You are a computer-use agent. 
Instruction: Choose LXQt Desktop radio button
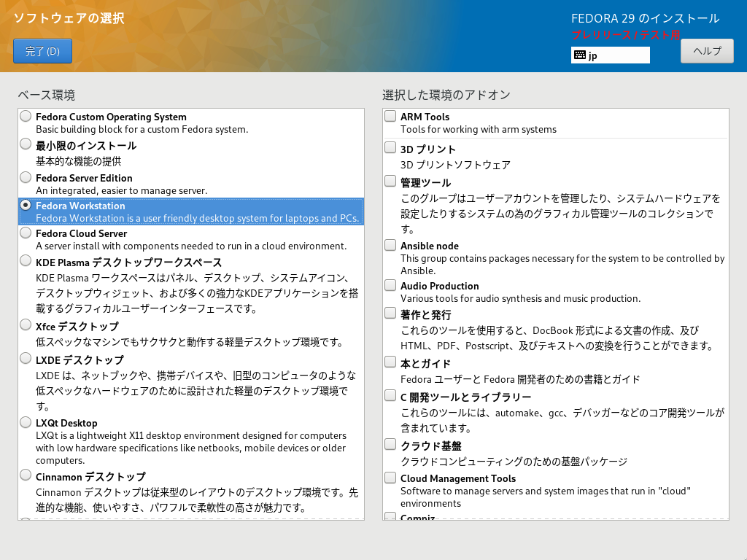pos(26,422)
